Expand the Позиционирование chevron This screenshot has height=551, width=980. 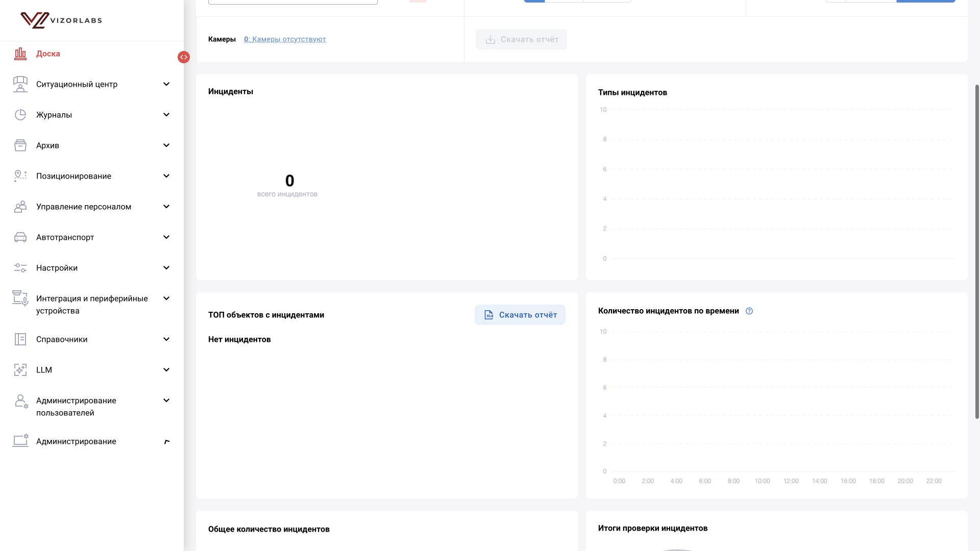point(166,176)
